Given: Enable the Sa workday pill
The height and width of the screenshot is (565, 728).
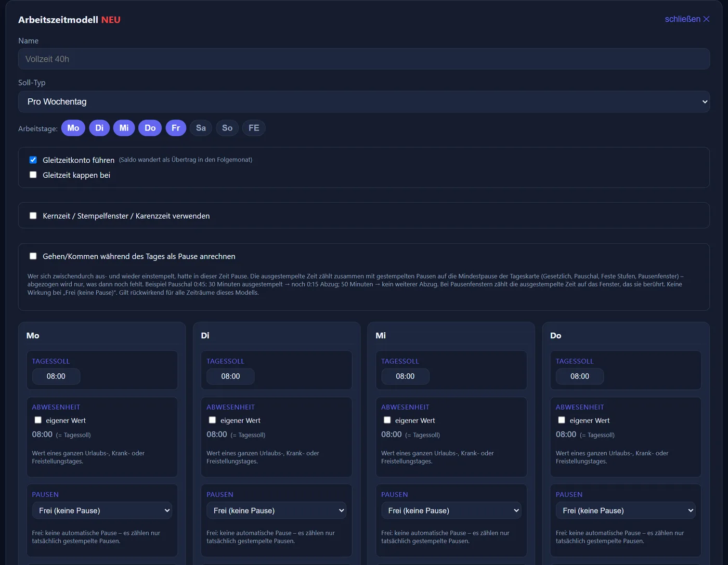Looking at the screenshot, I should click(x=201, y=128).
